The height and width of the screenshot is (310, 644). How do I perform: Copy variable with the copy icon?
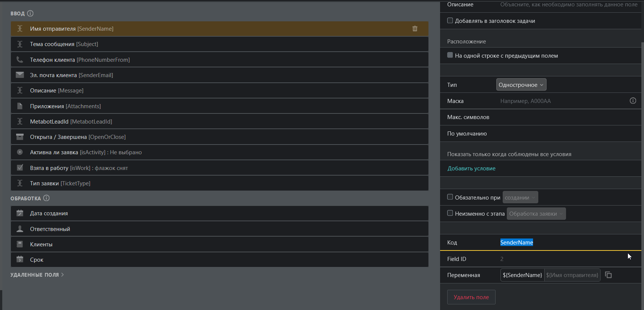[608, 275]
